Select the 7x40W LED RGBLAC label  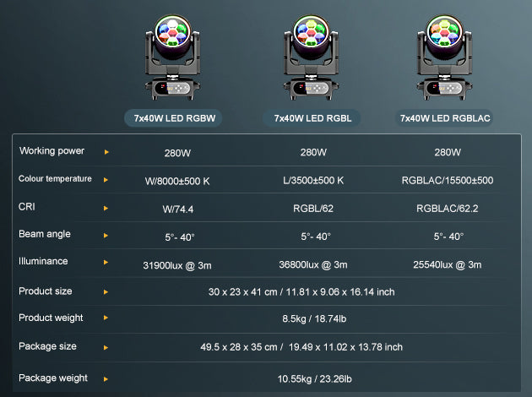point(446,118)
